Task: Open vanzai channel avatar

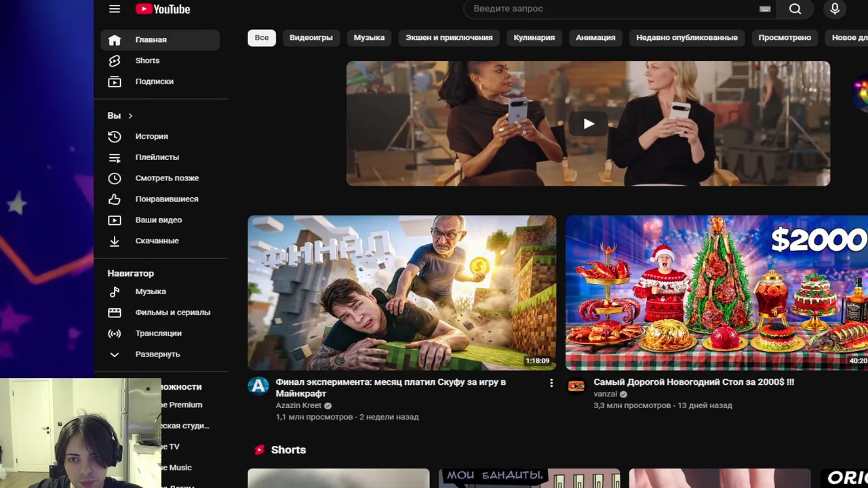Action: pos(576,386)
